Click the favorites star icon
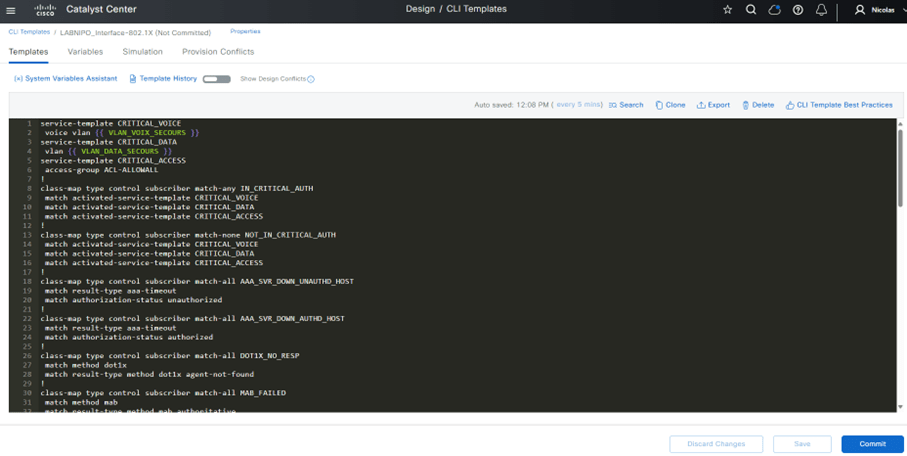The height and width of the screenshot is (456, 907). click(727, 10)
